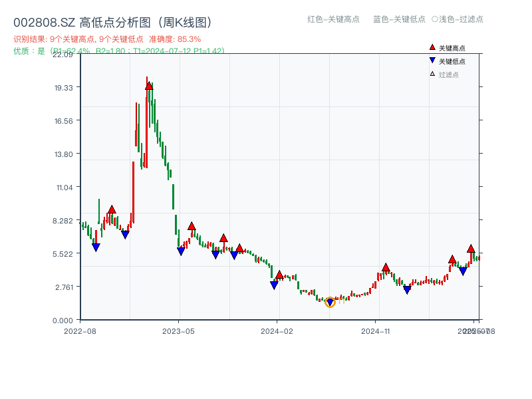Toggle 过滤点 legend entry visibility
Image resolution: width=532 pixels, height=399 pixels.
(x=444, y=74)
